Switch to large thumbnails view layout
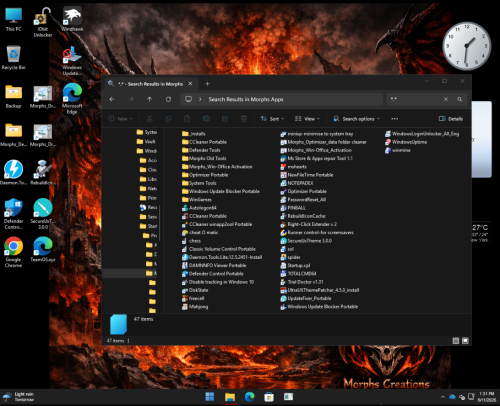The width and height of the screenshot is (500, 406). click(465, 341)
